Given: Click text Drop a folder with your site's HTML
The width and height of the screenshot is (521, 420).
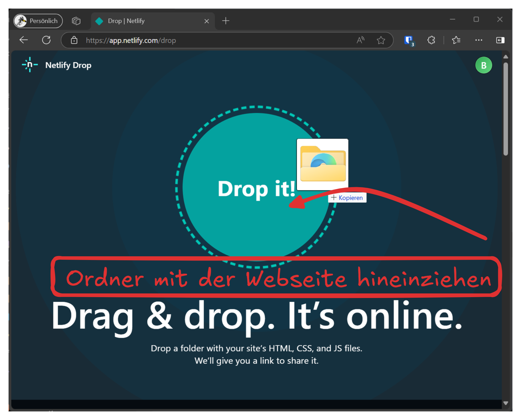Looking at the screenshot, I should [256, 348].
